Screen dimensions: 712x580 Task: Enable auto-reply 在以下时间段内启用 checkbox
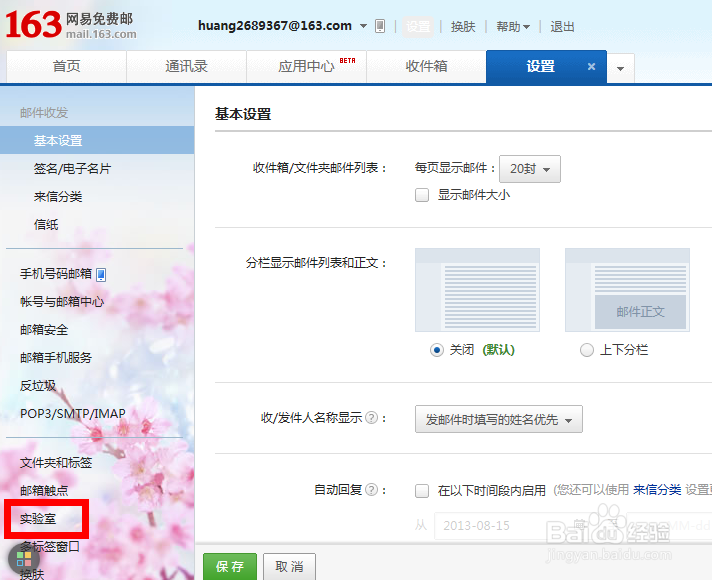click(422, 491)
